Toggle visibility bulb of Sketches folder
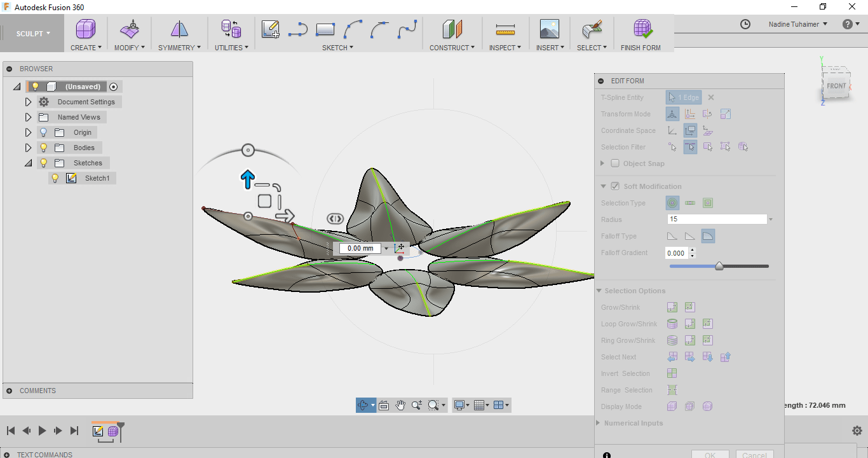The height and width of the screenshot is (458, 868). [x=44, y=163]
